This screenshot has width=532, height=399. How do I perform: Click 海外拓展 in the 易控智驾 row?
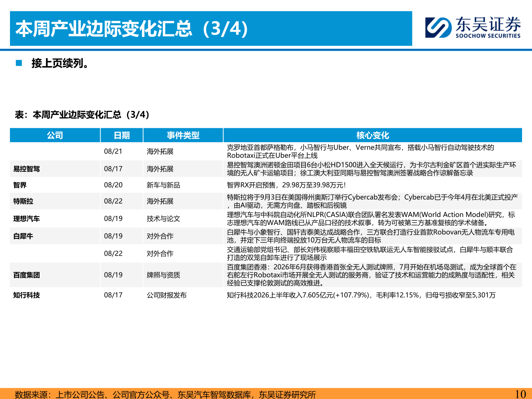[x=160, y=169]
